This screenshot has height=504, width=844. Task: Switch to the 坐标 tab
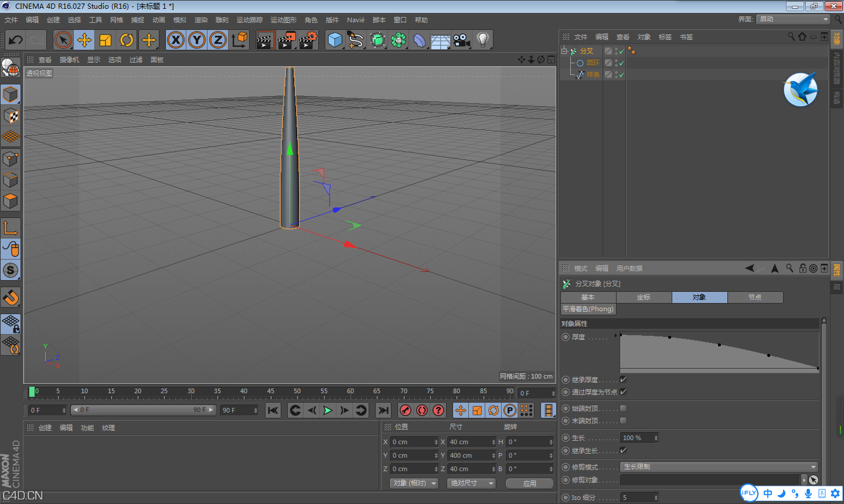[x=644, y=297]
